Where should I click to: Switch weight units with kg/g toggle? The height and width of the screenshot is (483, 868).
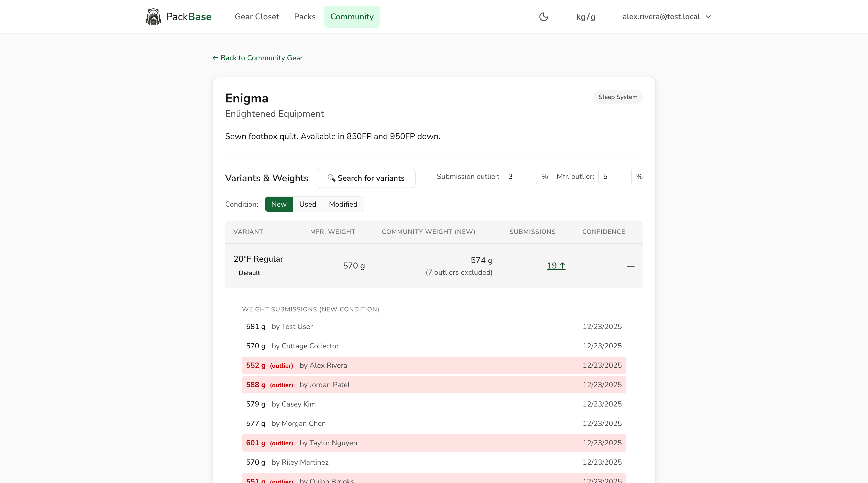point(586,17)
